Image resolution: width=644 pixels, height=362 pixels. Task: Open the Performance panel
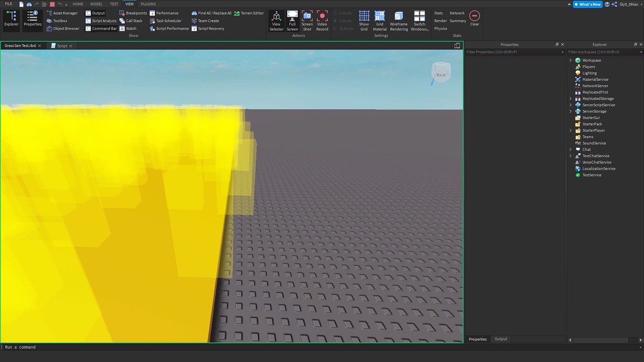click(x=164, y=13)
